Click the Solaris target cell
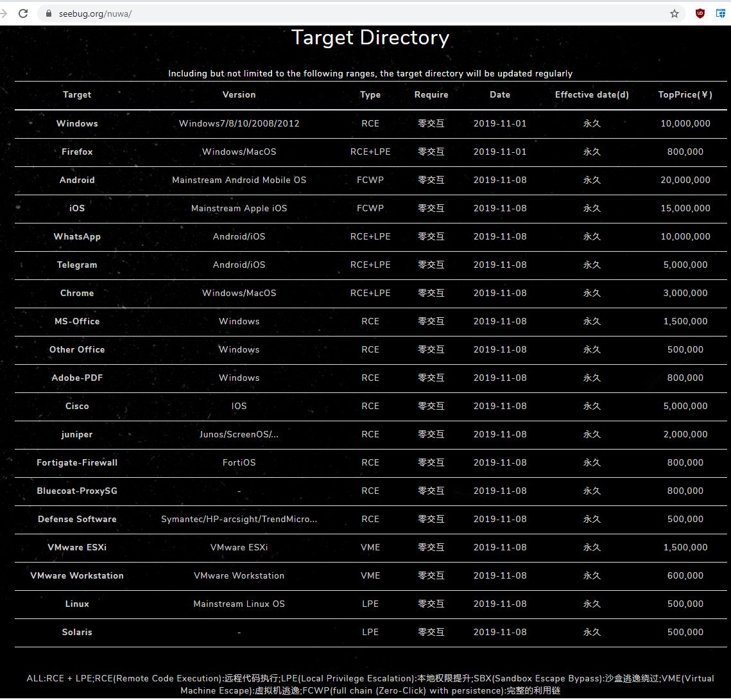731x700 pixels. pos(77,633)
